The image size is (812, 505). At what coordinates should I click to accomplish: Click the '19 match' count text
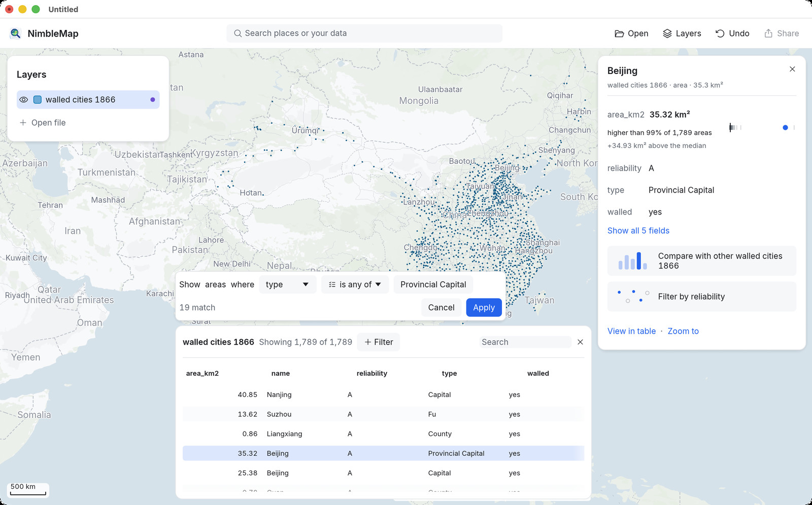[x=197, y=308]
